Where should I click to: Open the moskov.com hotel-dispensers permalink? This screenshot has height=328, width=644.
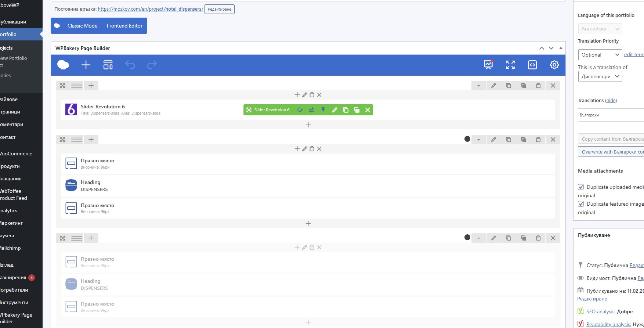(151, 9)
